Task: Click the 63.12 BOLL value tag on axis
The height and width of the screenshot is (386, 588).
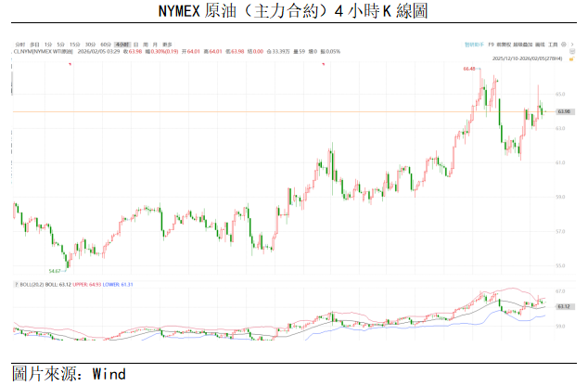Action: click(562, 305)
